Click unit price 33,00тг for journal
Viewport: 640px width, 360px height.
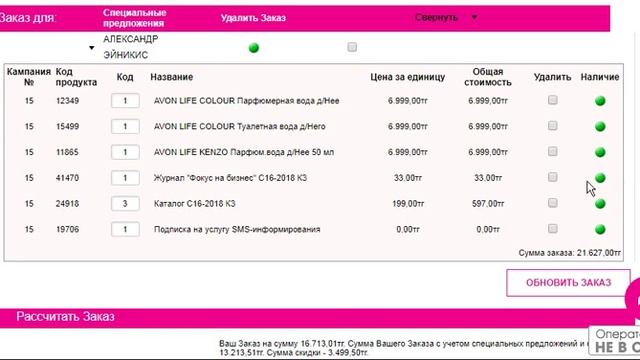click(408, 178)
